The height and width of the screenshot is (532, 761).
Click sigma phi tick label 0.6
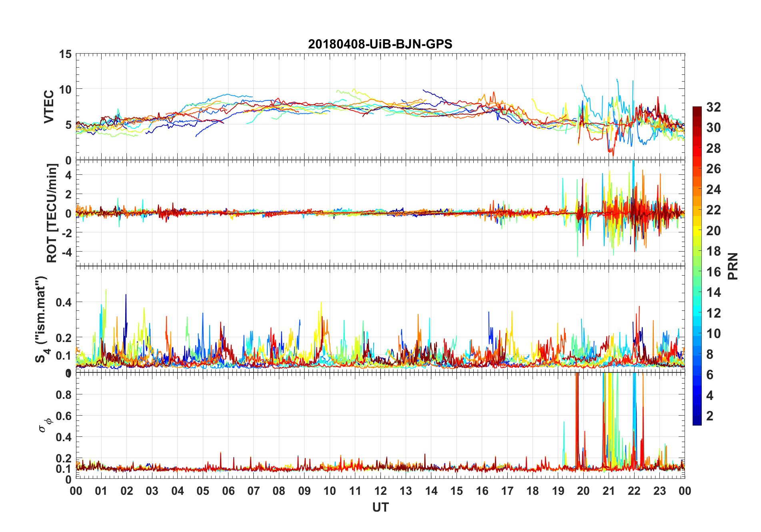(64, 416)
